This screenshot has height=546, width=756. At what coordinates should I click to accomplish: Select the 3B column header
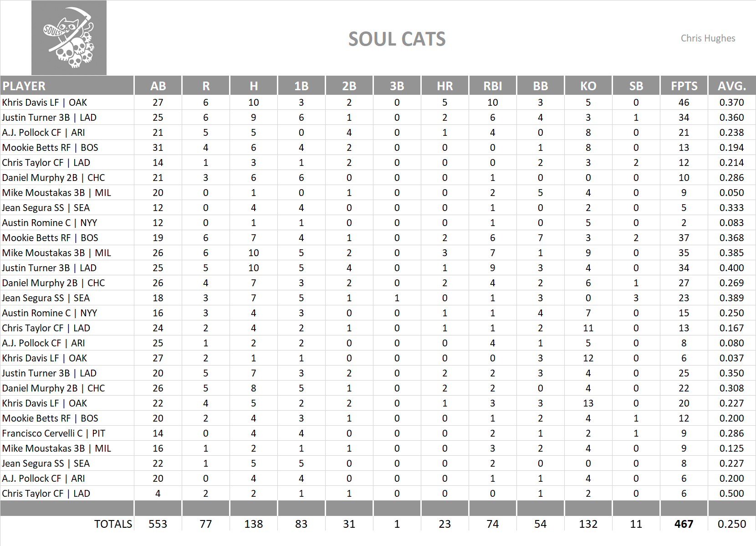click(397, 86)
